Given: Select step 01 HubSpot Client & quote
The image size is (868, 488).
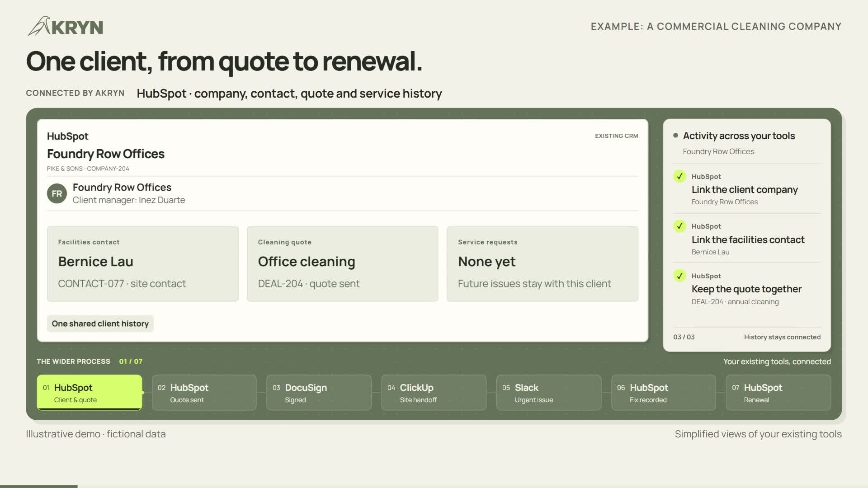Looking at the screenshot, I should pos(90,392).
